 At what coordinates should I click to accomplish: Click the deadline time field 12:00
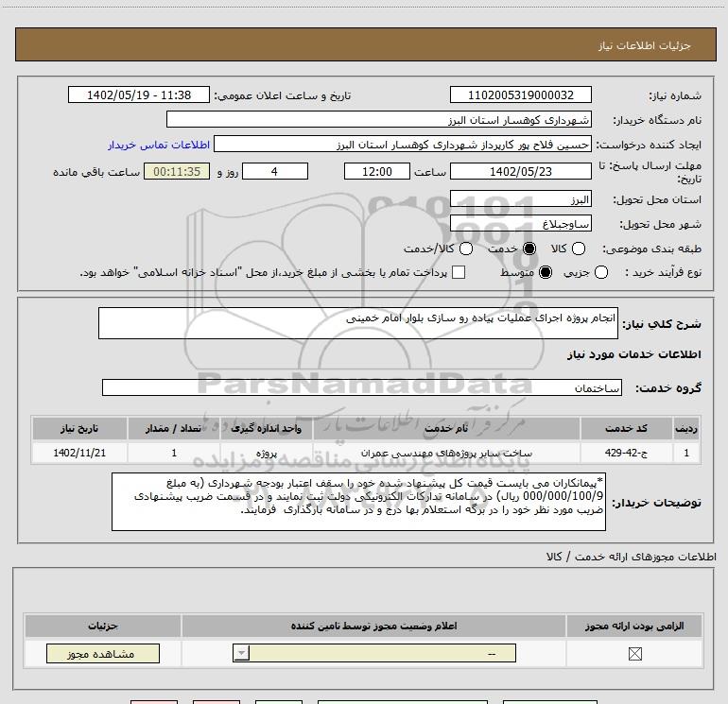coord(377,171)
